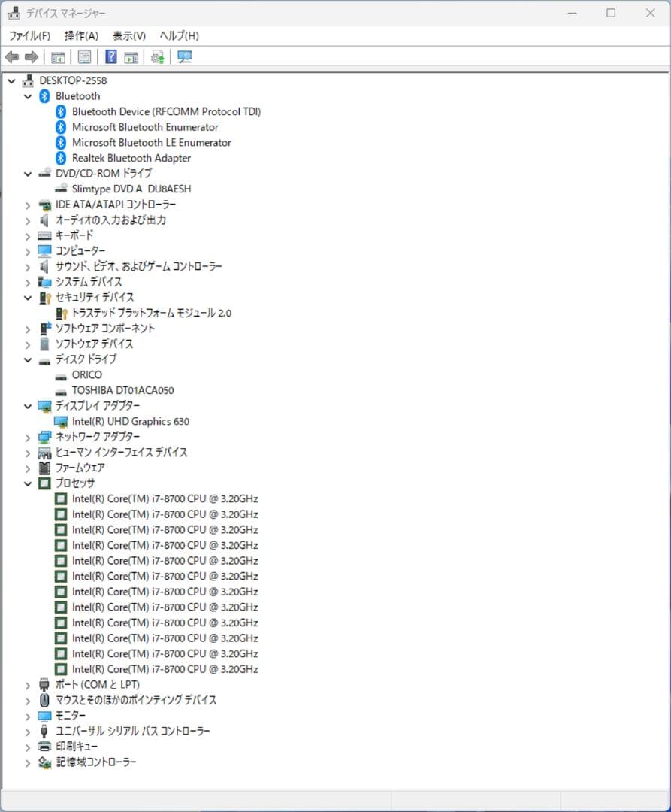Click the Update Driver toolbar icon
The height and width of the screenshot is (812, 671).
(156, 57)
